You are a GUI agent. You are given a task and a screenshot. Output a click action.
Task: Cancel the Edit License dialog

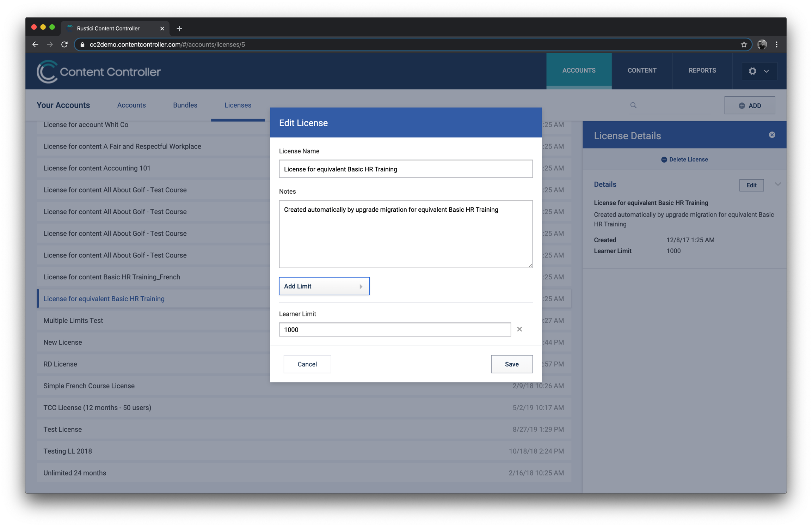307,364
